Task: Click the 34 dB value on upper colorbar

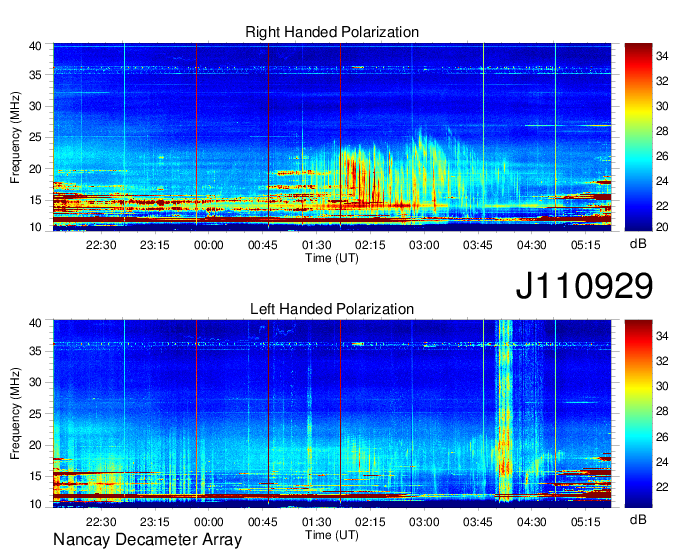Action: click(661, 56)
